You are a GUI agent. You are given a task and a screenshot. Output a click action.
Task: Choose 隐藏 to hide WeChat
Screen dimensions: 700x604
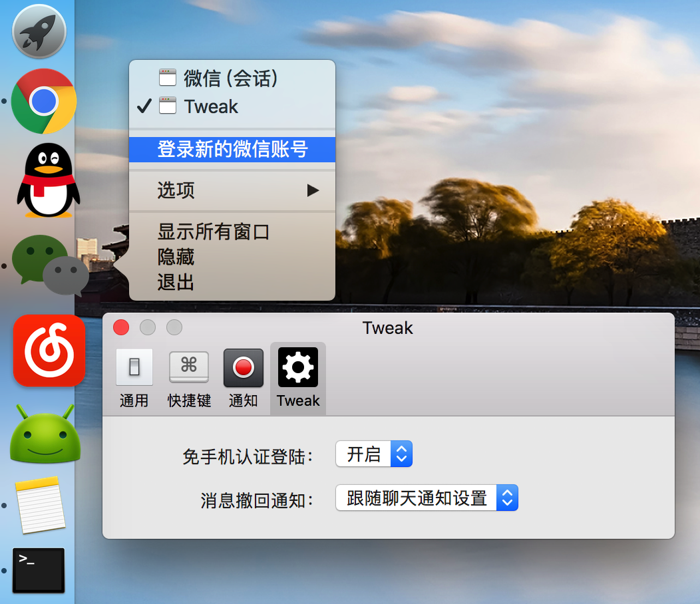(x=232, y=257)
